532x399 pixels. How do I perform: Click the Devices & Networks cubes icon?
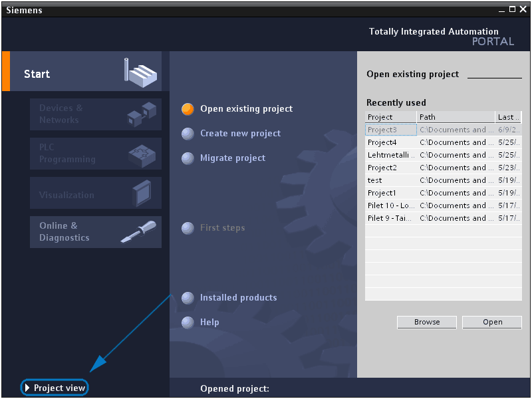pos(142,114)
